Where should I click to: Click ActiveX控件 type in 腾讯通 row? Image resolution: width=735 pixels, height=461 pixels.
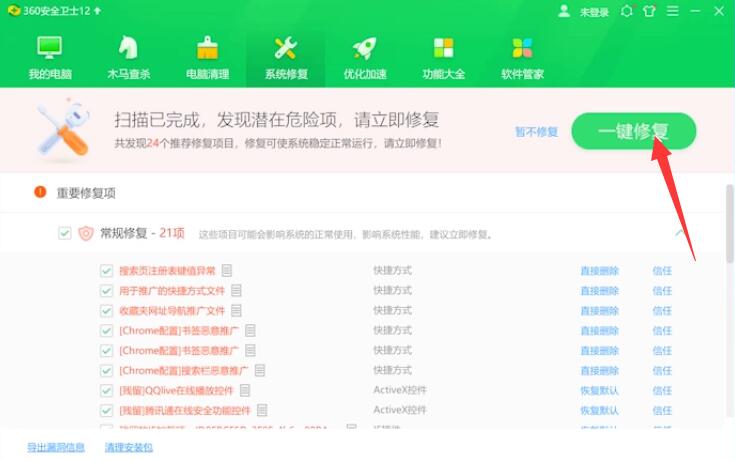pyautogui.click(x=399, y=410)
